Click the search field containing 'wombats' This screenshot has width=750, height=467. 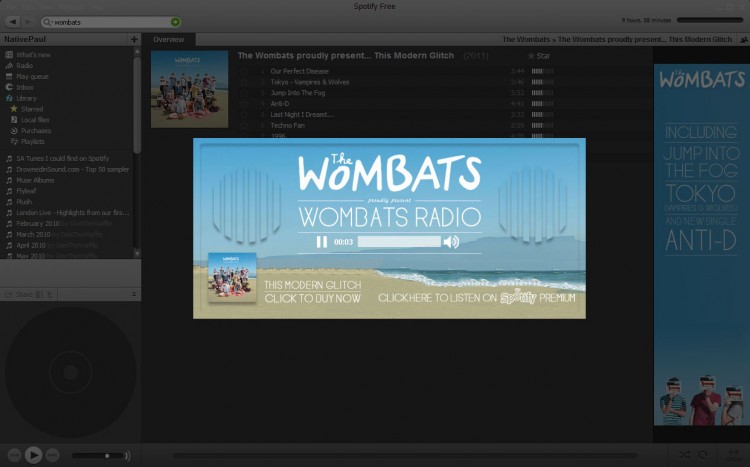(x=111, y=22)
